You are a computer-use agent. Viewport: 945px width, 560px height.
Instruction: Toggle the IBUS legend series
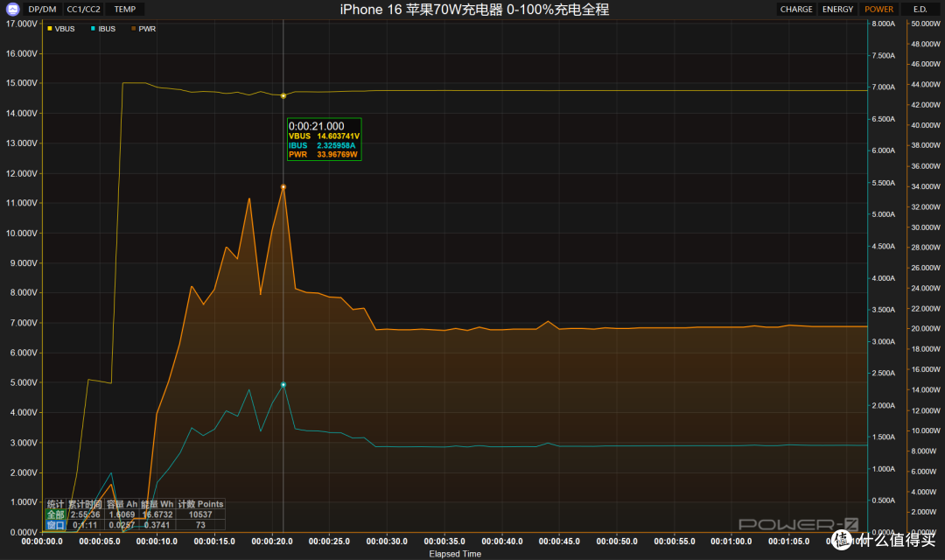[103, 29]
